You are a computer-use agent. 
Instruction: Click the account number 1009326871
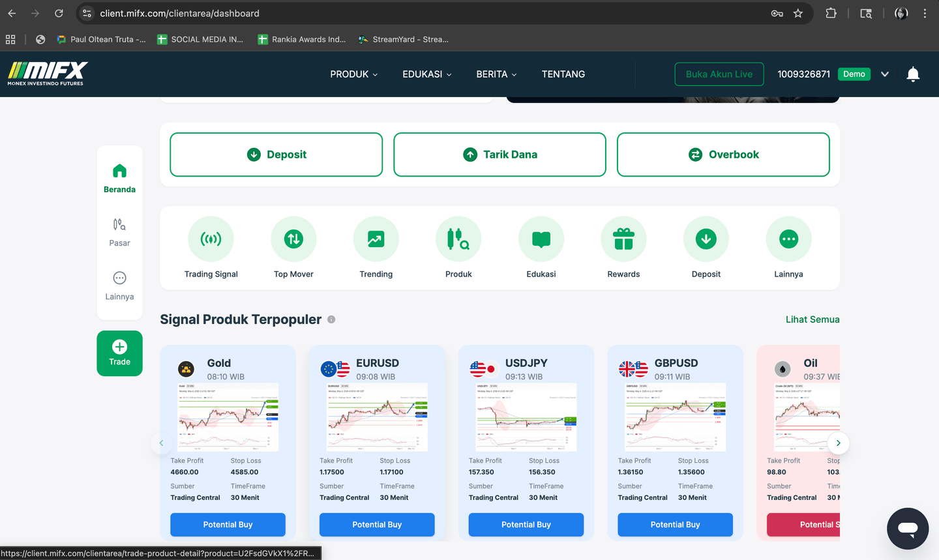point(803,74)
